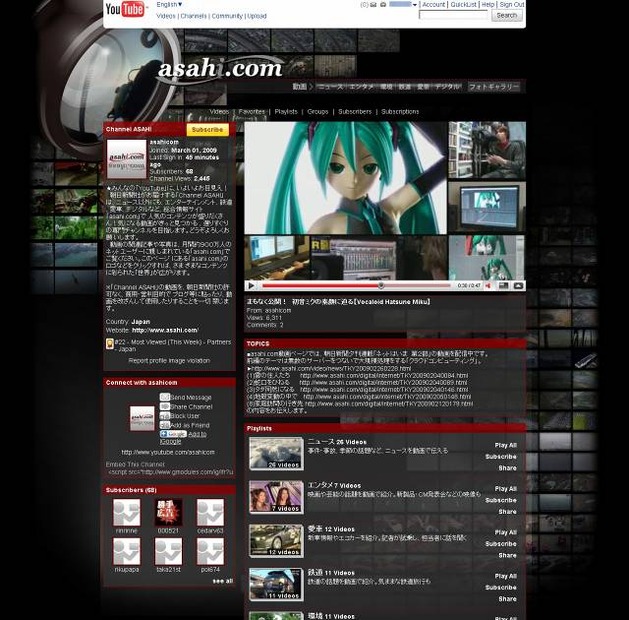Click the Send Message icon
Image resolution: width=629 pixels, height=620 pixels.
(x=164, y=397)
